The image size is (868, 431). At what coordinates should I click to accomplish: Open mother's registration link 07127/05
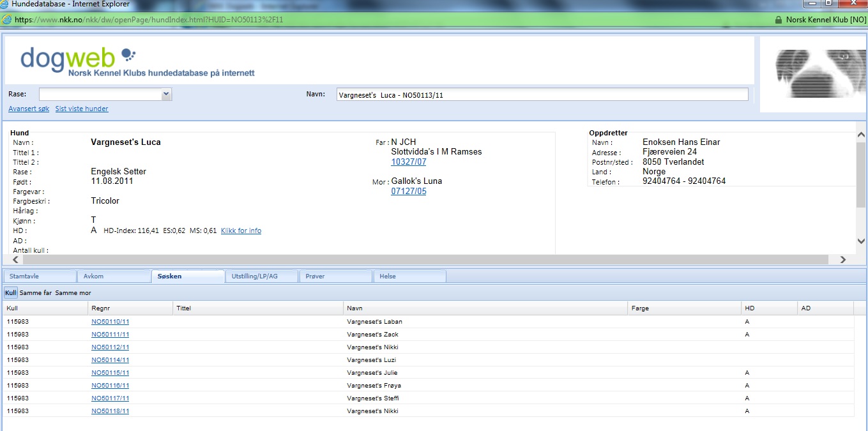coord(408,192)
